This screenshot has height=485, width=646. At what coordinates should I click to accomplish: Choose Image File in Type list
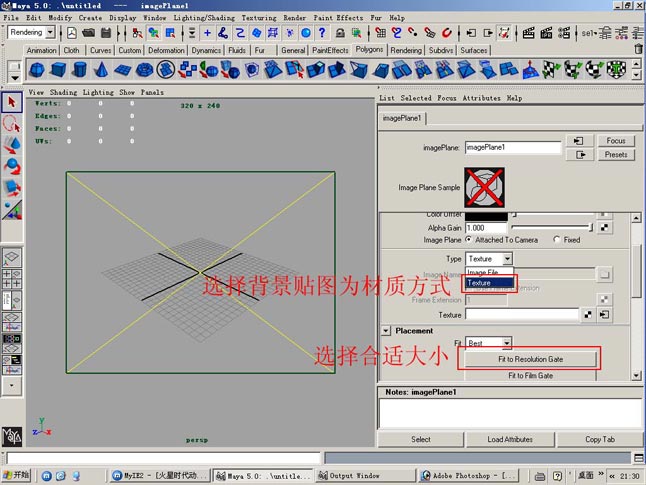[490, 272]
